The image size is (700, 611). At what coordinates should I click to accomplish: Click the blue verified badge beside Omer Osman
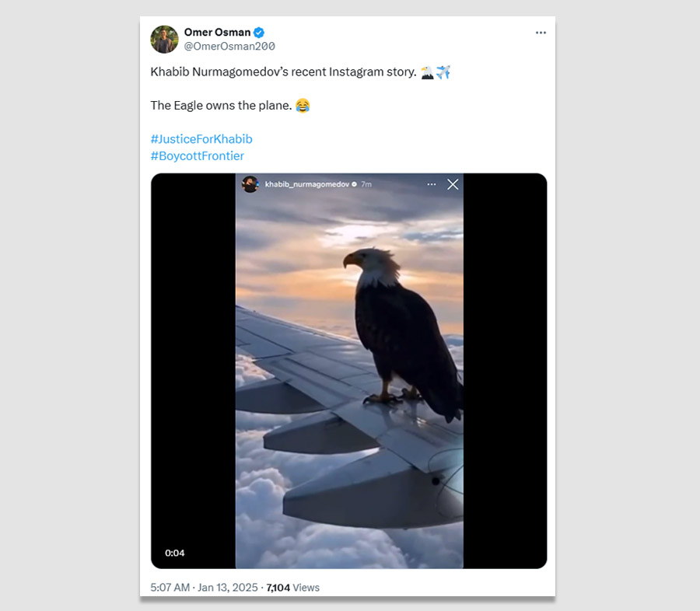pos(259,33)
